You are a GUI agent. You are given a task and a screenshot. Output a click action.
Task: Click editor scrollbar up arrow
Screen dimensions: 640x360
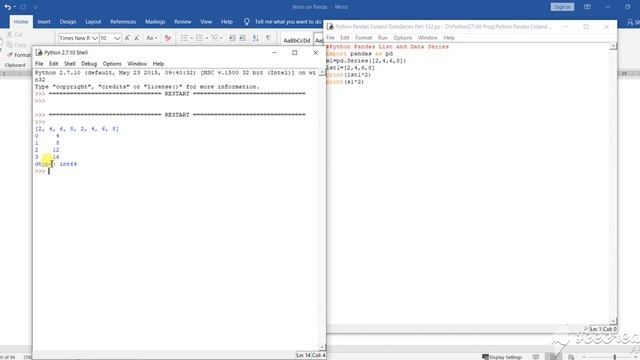click(613, 46)
